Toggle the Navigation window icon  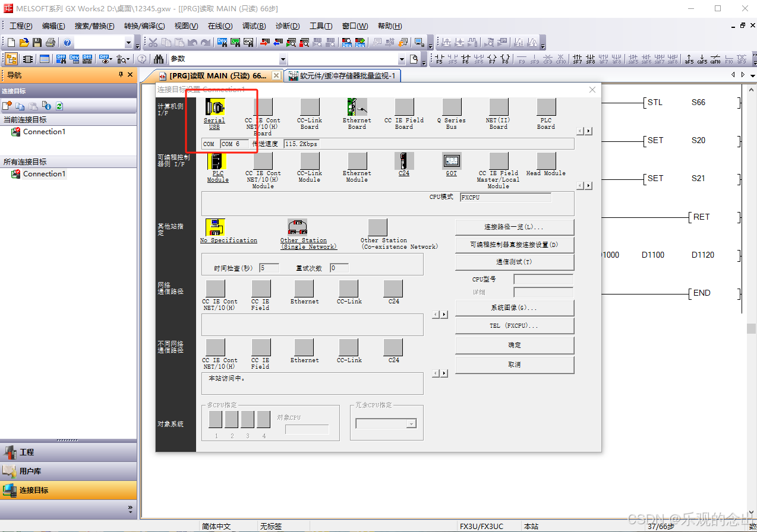pyautogui.click(x=11, y=59)
